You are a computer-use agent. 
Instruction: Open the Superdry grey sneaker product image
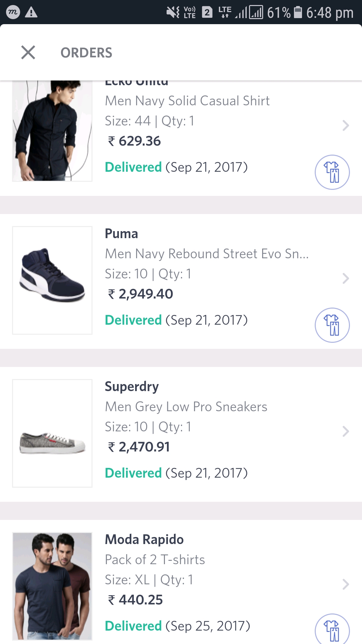coord(52,433)
